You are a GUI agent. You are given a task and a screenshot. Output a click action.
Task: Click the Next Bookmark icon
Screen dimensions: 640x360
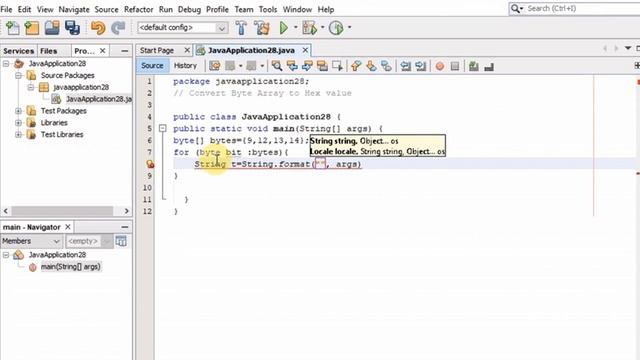[x=371, y=66]
